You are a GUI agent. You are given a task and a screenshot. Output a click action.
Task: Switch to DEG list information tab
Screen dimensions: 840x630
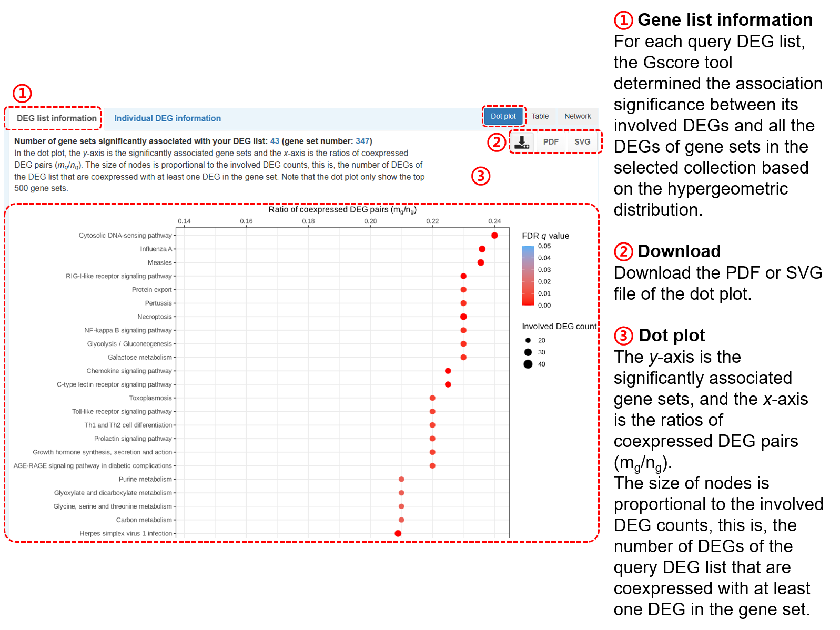coord(56,118)
